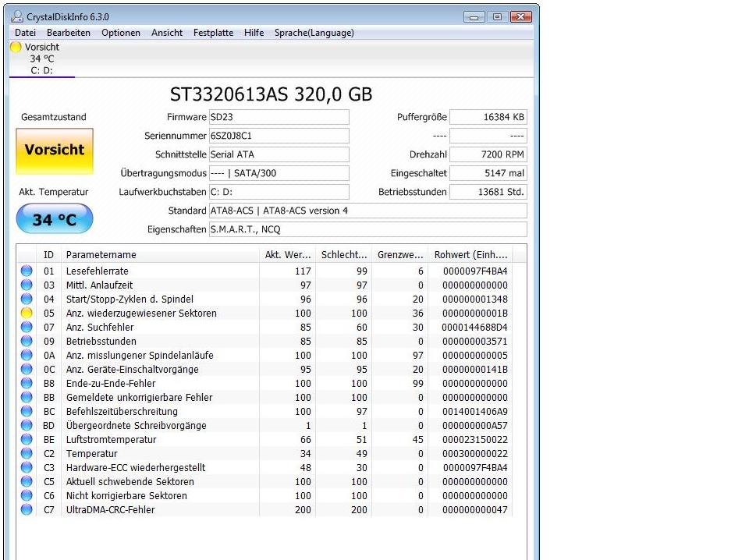Open the Bearbeiten menu
Viewport: 749px width, 560px height.
pyautogui.click(x=69, y=33)
